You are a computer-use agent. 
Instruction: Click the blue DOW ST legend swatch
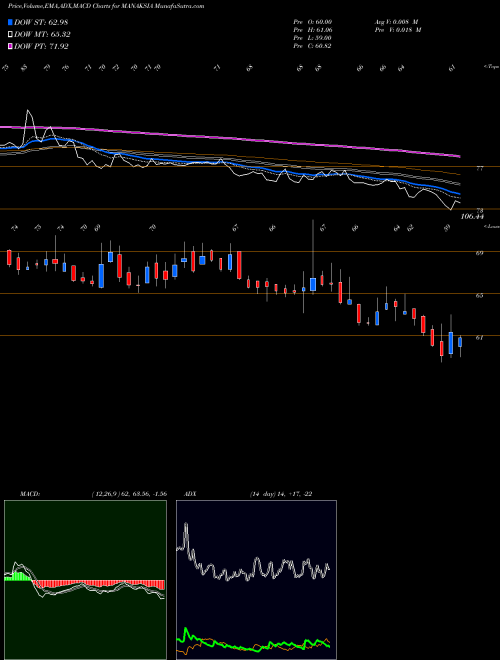10,22
